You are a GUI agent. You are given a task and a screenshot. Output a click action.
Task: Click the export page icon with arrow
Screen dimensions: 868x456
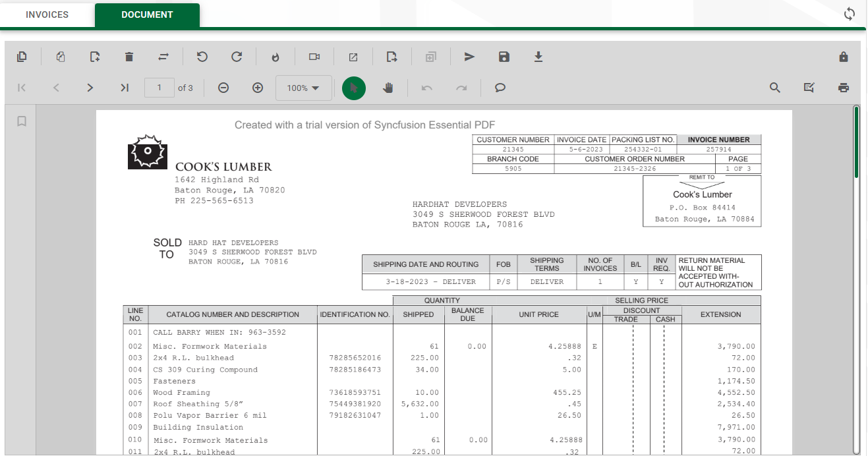click(392, 57)
